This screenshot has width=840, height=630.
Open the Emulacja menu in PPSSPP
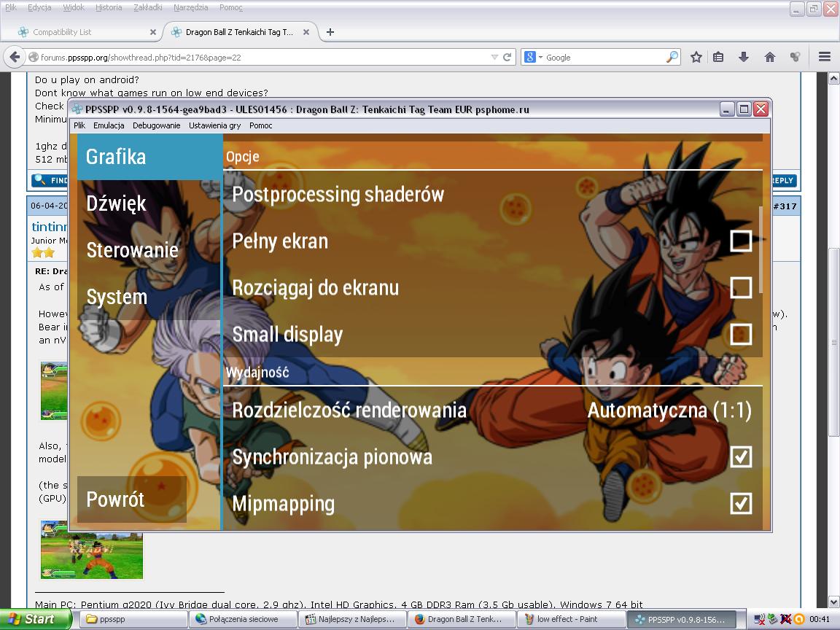[109, 125]
